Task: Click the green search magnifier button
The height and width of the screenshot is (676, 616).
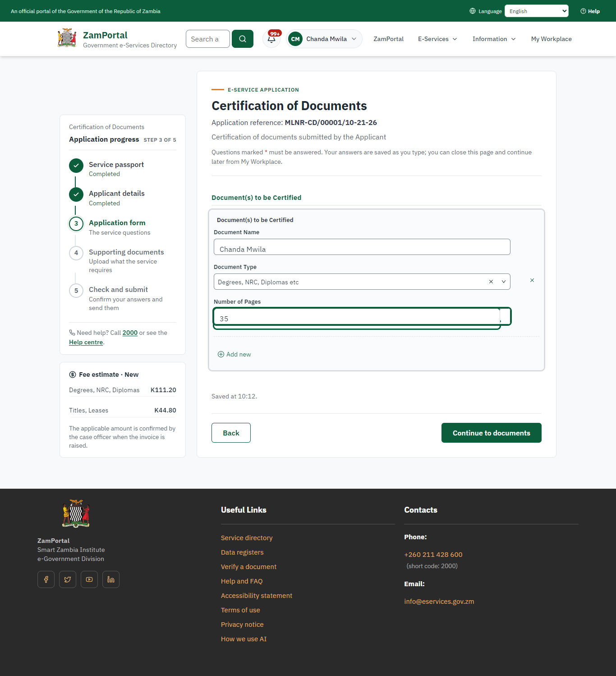Action: point(243,39)
